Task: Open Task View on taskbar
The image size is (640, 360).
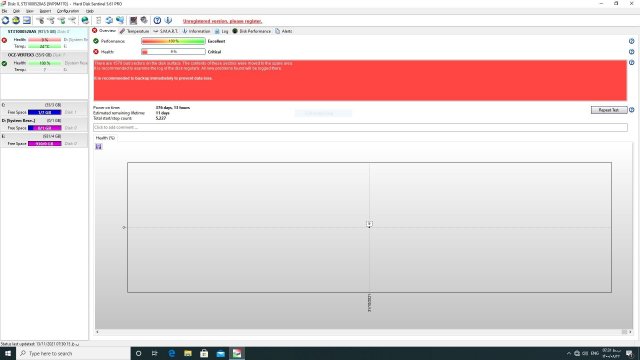Action: pyautogui.click(x=155, y=353)
